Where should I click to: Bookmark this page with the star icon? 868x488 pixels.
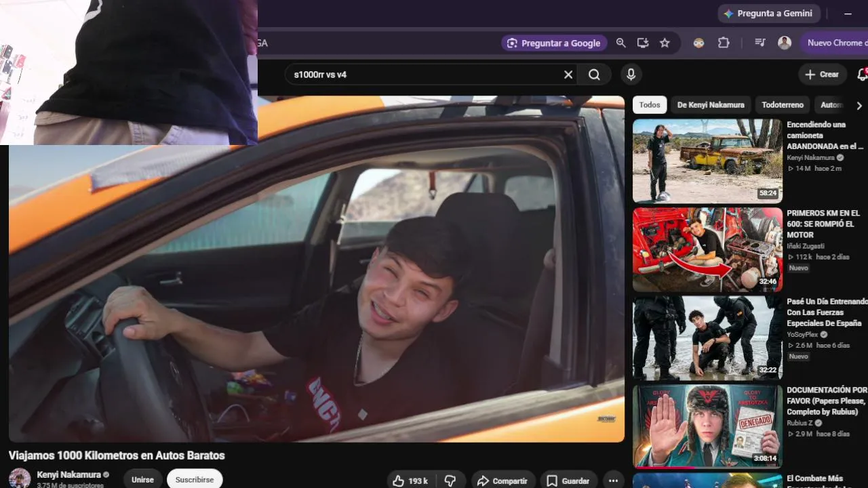tap(665, 43)
